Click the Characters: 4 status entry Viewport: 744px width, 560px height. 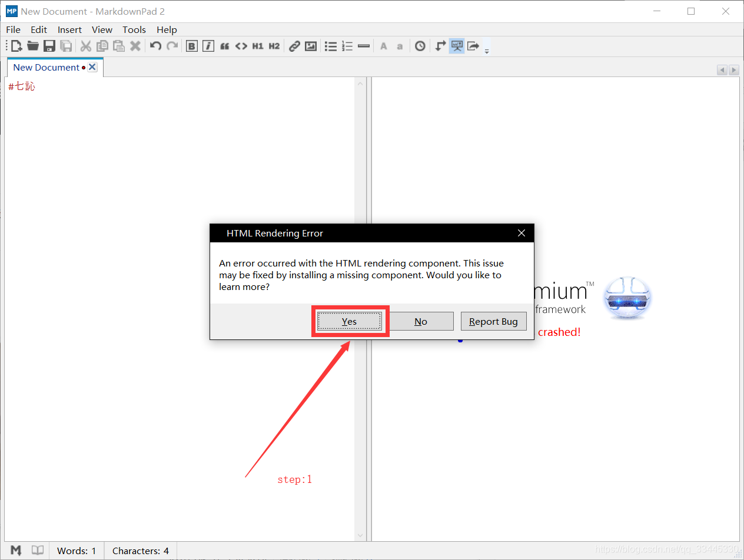tap(141, 551)
